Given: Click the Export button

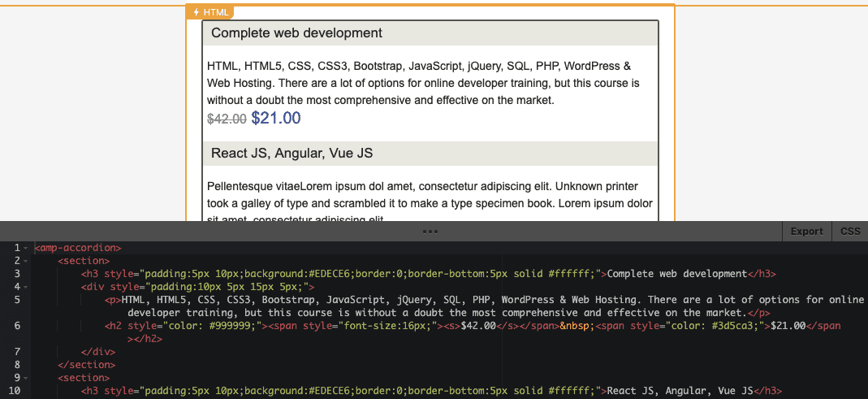Looking at the screenshot, I should [806, 232].
